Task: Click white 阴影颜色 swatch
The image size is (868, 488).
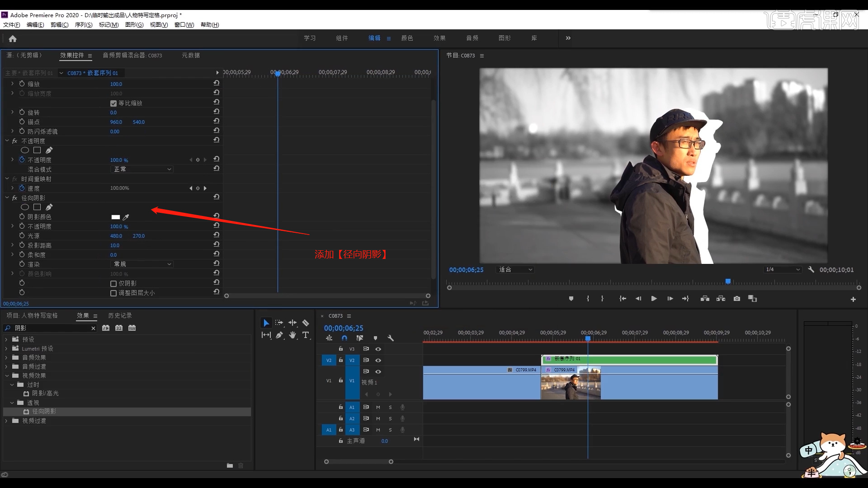Action: [116, 217]
